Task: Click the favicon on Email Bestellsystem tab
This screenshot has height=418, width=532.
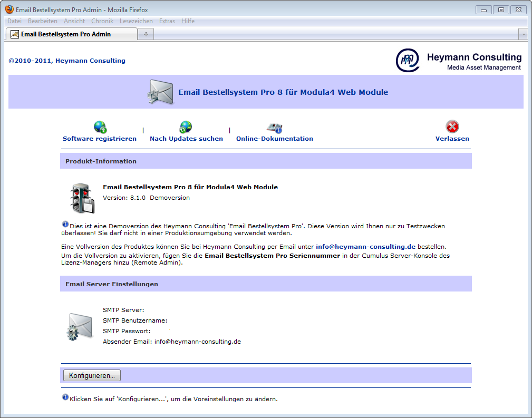Action: coord(15,34)
